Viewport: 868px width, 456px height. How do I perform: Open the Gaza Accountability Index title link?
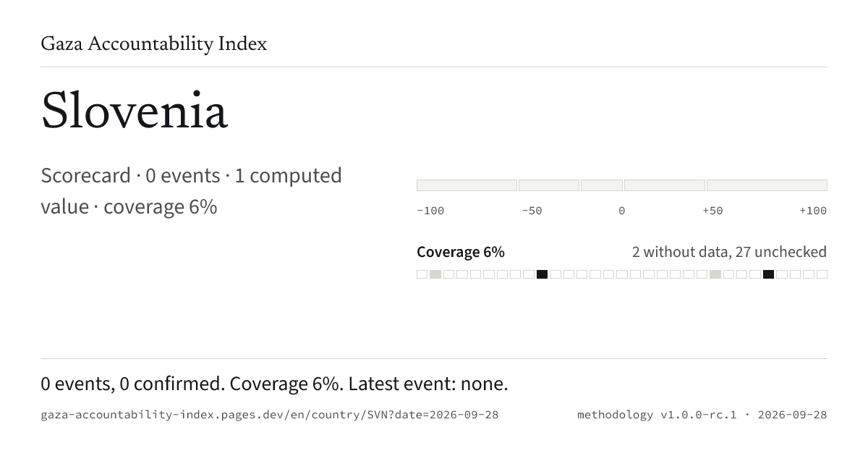(154, 44)
